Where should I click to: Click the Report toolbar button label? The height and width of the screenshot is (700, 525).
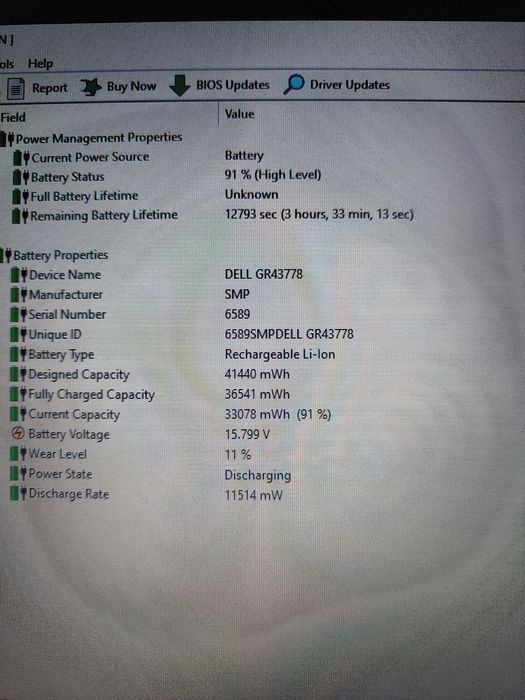[x=50, y=88]
